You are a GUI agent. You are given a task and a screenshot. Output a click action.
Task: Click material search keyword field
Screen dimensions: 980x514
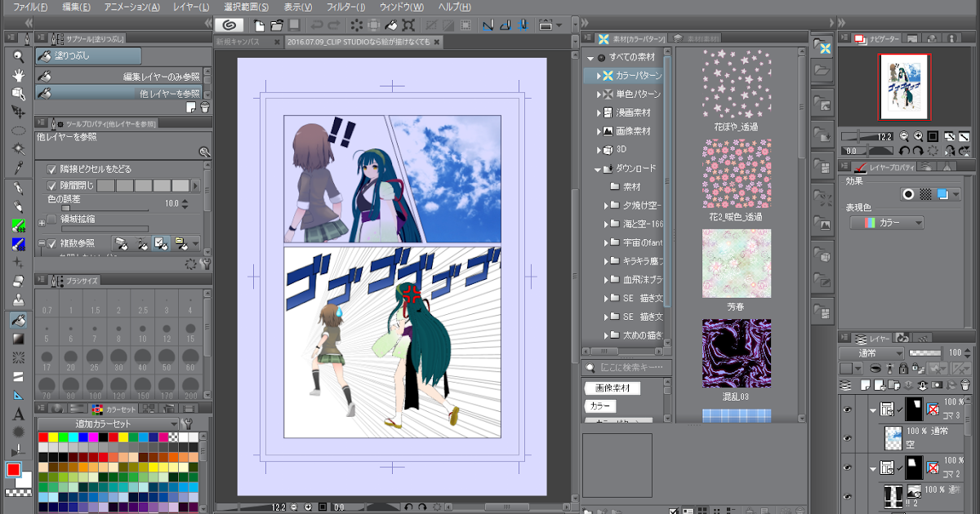pyautogui.click(x=627, y=367)
